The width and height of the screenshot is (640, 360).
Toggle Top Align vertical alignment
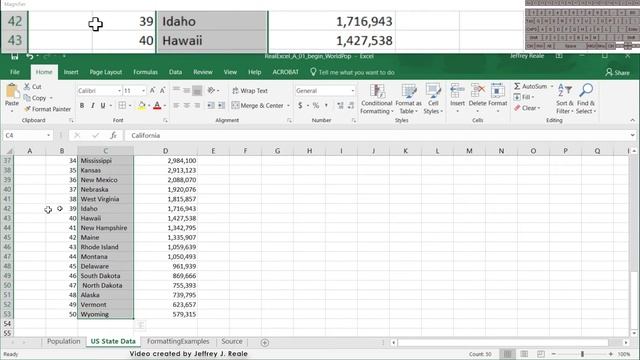(176, 91)
